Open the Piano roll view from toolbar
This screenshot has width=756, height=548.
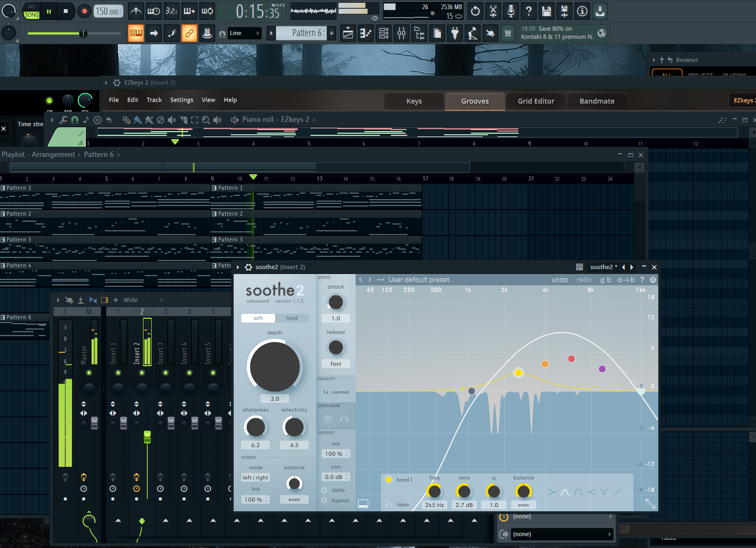(366, 33)
